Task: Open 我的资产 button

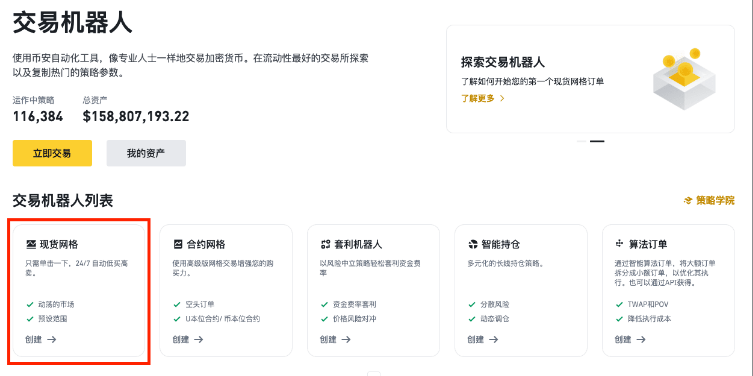Action: pos(146,153)
